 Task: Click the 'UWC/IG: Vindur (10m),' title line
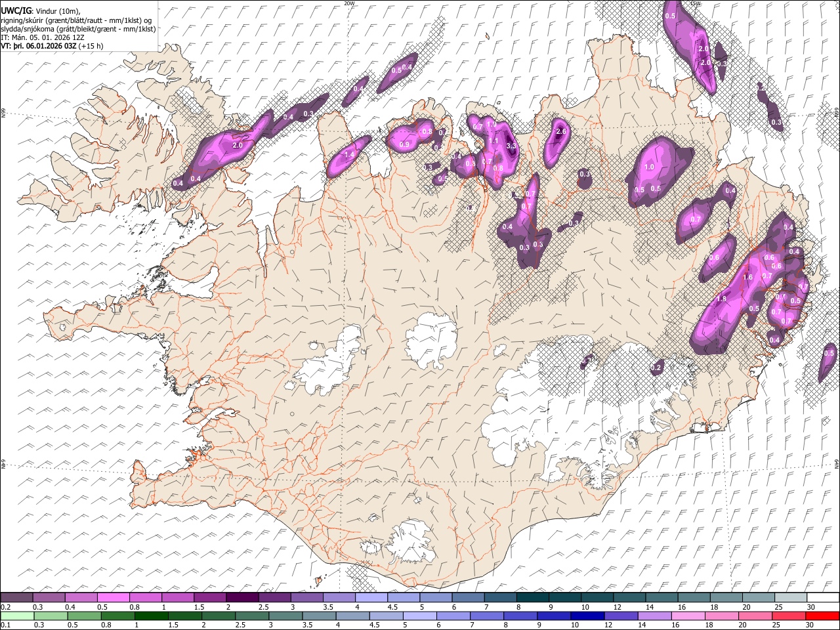click(41, 11)
